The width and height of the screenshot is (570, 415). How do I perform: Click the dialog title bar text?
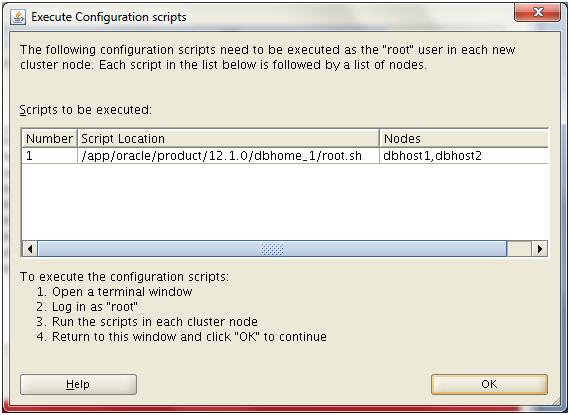pos(109,17)
